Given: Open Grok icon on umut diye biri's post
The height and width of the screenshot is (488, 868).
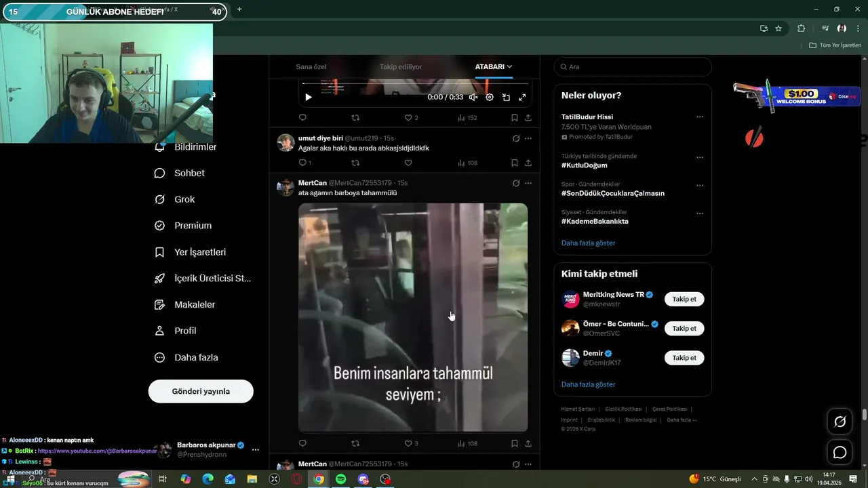Looking at the screenshot, I should (516, 138).
